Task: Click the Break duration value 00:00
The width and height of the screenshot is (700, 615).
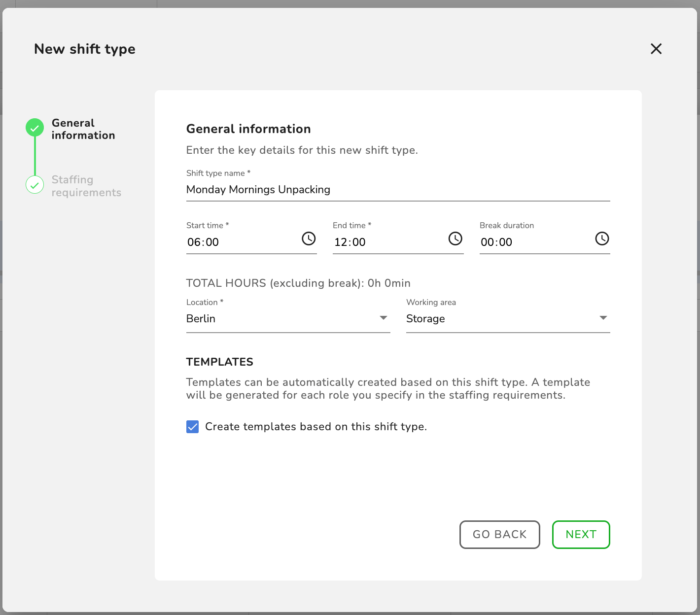Action: pyautogui.click(x=496, y=242)
